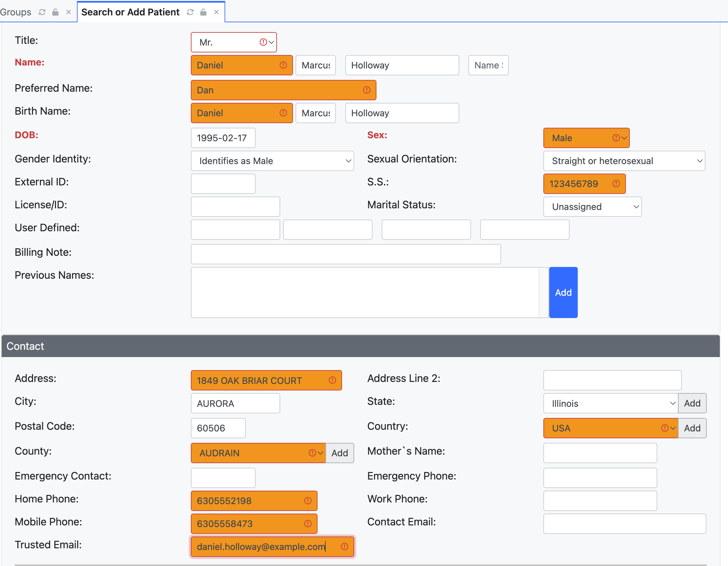Screen dimensions: 728x566
Task: Click alert icon in Address field
Action: [332, 380]
